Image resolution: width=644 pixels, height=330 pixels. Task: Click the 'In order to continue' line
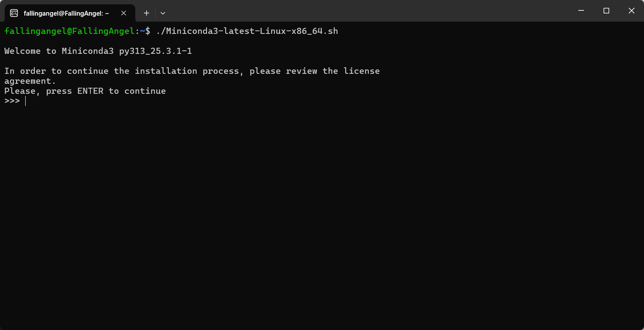(x=192, y=71)
